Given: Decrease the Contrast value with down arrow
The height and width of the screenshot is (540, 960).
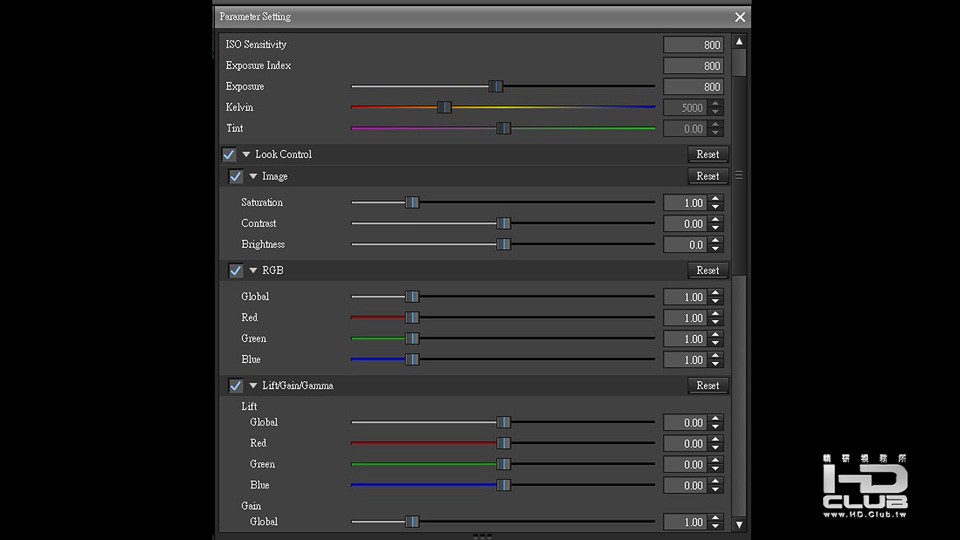Looking at the screenshot, I should [x=715, y=227].
